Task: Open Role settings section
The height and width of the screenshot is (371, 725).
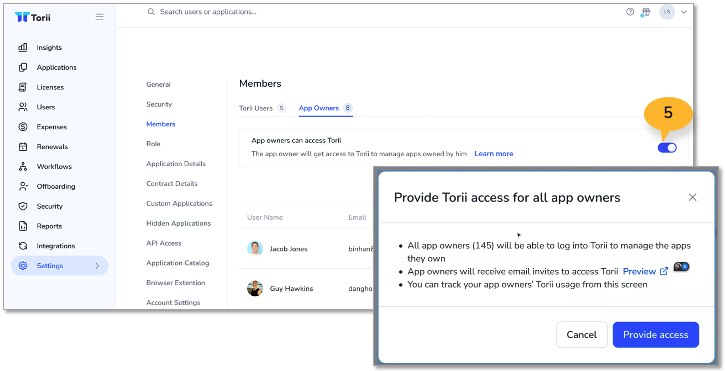Action: pyautogui.click(x=153, y=144)
